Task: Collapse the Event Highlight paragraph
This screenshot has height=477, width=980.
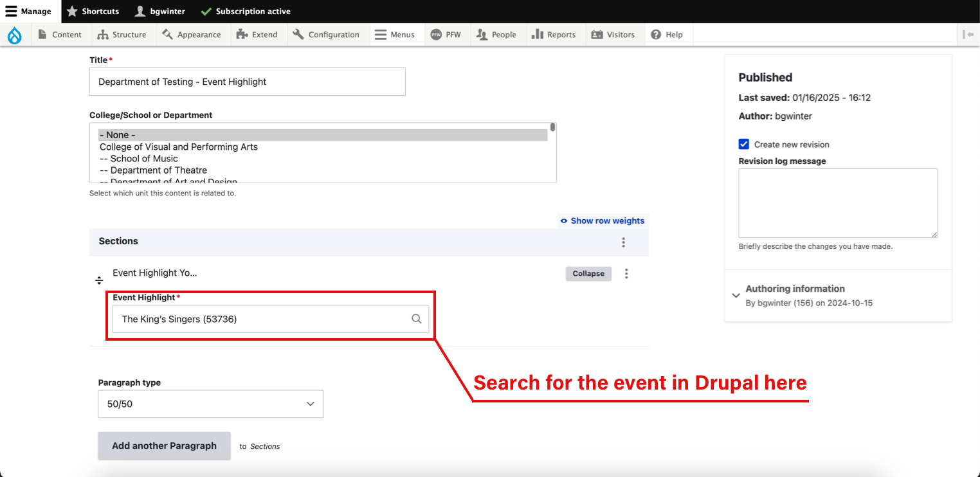Action: pyautogui.click(x=588, y=273)
